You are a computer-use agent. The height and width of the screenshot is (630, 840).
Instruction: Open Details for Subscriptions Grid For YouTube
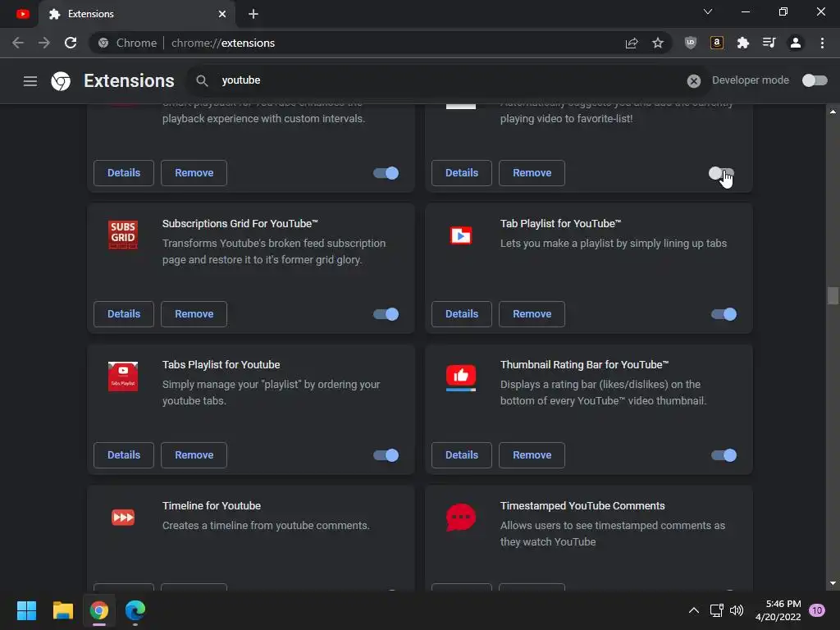124,314
